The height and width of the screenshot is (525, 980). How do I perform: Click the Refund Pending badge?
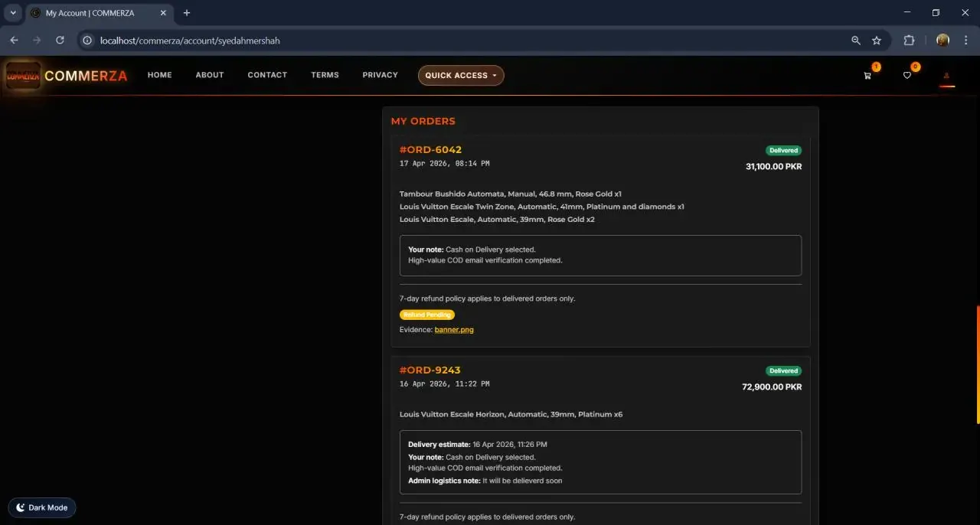pyautogui.click(x=427, y=315)
